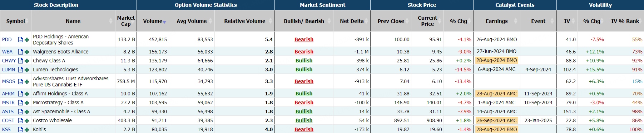Sort by the Volatility % Chg header
644x133 pixels.
[x=592, y=21]
